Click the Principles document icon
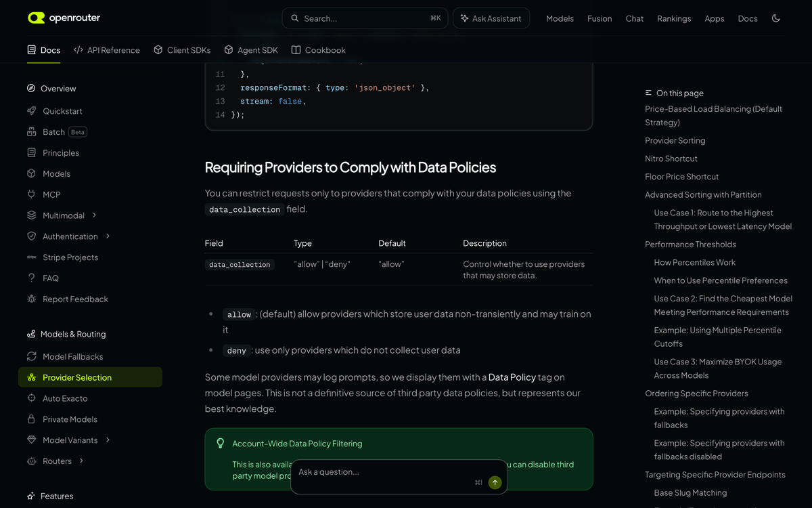Viewport: 812px width, 508px height. coord(31,153)
